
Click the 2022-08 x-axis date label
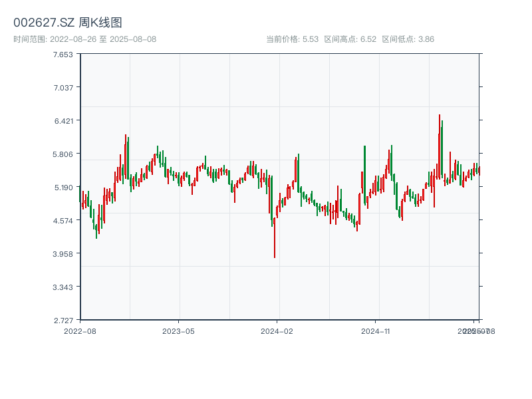80,331
